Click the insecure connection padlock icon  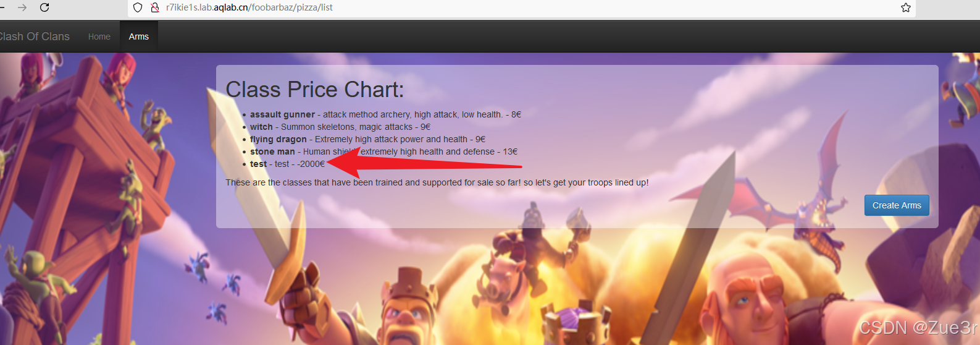pos(155,7)
